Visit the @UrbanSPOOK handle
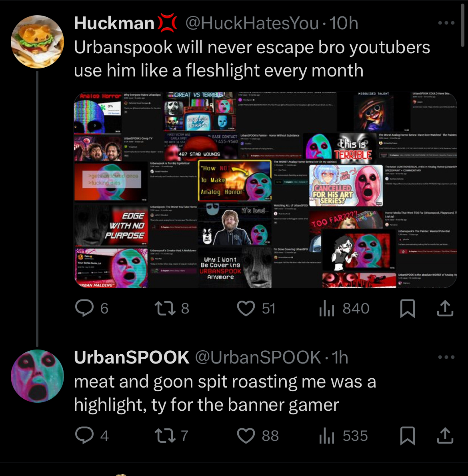 tap(258, 358)
